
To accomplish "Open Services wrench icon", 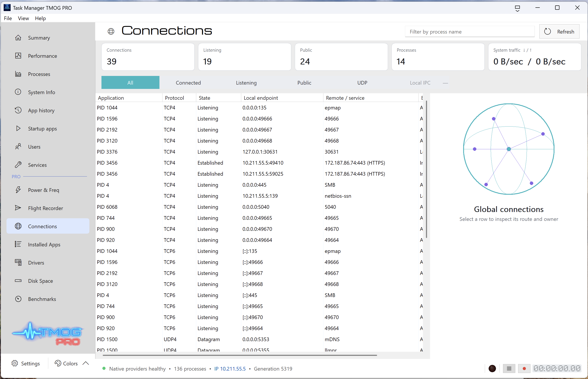I will [18, 165].
